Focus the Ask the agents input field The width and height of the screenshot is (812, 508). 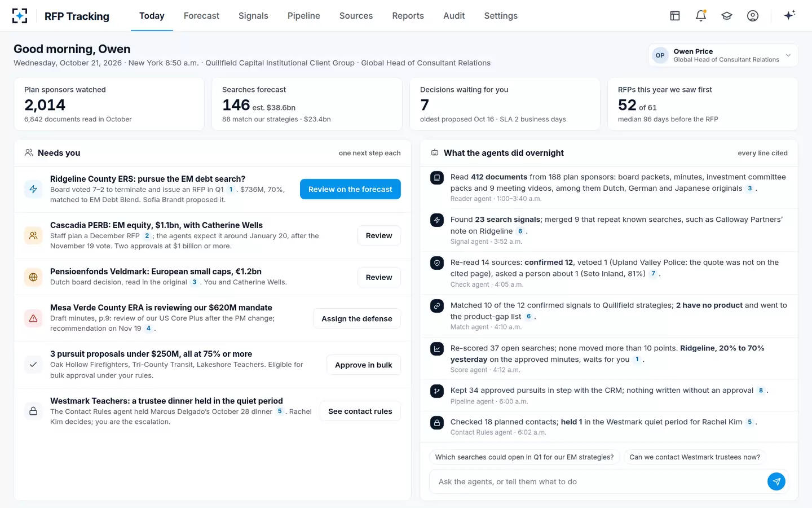point(599,481)
